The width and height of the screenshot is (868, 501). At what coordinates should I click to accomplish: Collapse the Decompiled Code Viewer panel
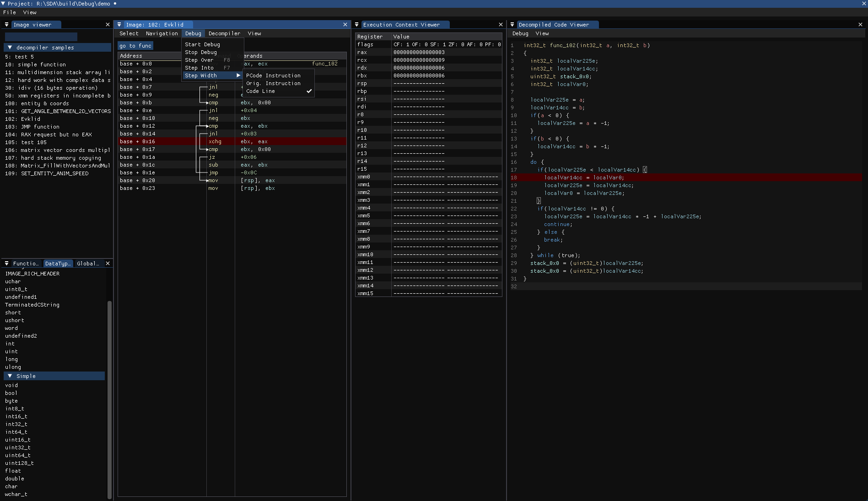pos(512,25)
